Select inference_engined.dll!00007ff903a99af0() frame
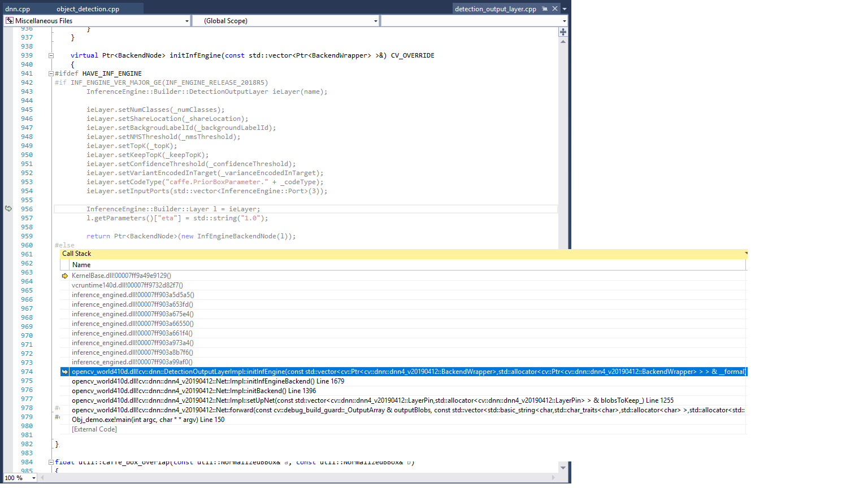This screenshot has height=488, width=868. pyautogui.click(x=132, y=362)
